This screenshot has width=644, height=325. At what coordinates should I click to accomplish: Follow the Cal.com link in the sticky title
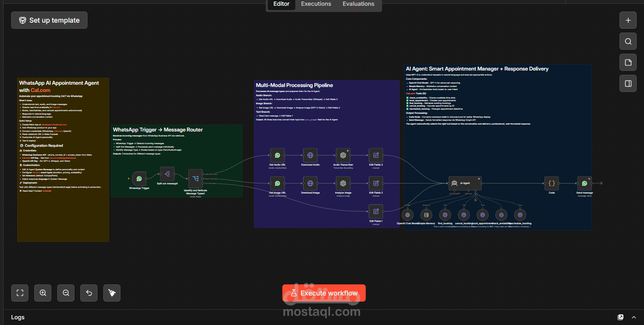coord(41,90)
